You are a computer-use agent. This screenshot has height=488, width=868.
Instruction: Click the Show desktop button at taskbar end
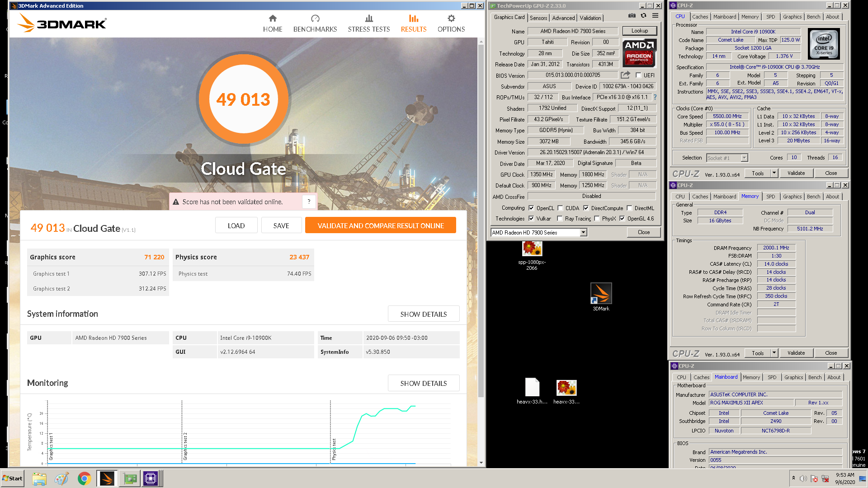863,478
